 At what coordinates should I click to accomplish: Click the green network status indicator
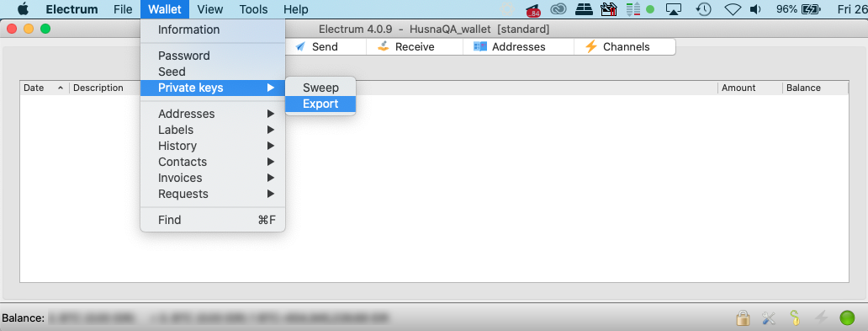pos(847,318)
